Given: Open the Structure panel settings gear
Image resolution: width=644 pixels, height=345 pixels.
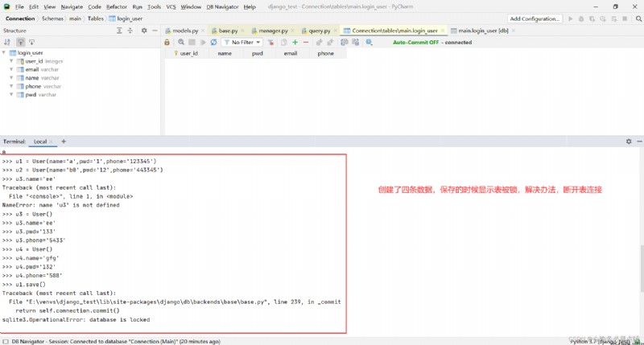Looking at the screenshot, I should tap(144, 31).
